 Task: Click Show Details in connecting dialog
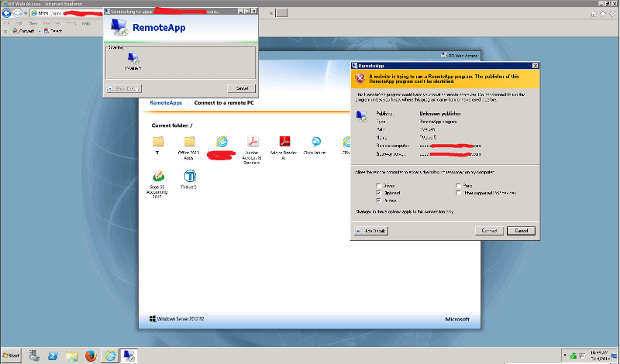click(x=124, y=88)
